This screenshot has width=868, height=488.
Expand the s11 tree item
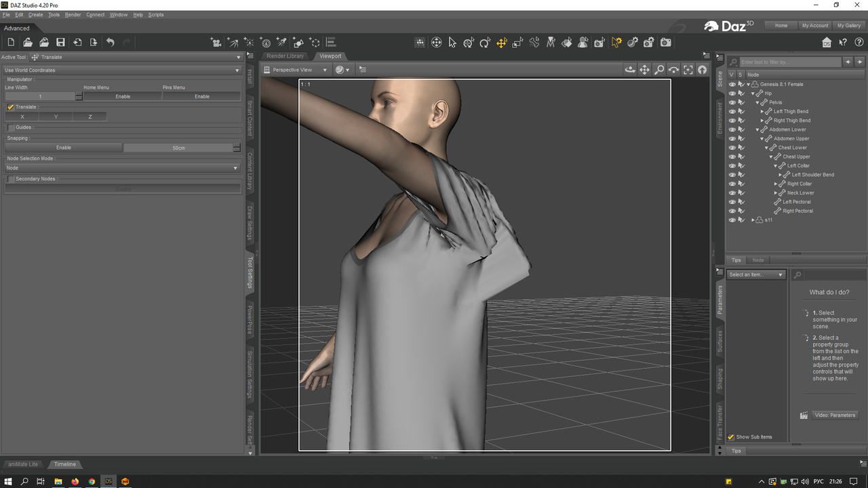click(753, 220)
